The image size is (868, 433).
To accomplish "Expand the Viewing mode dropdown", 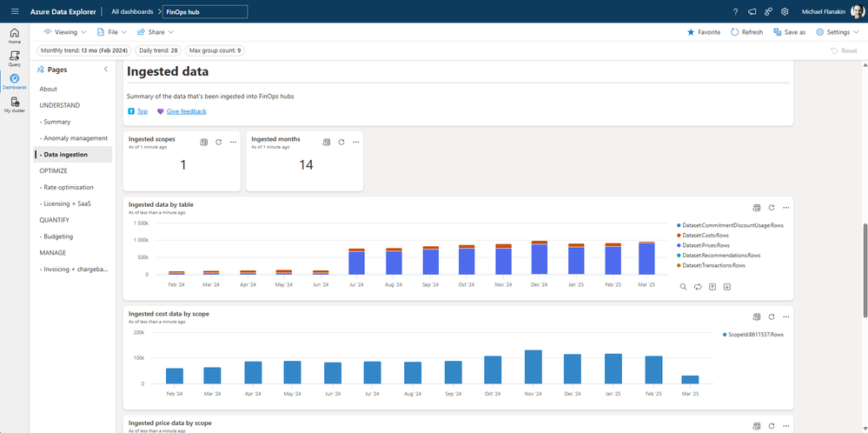I will (65, 31).
